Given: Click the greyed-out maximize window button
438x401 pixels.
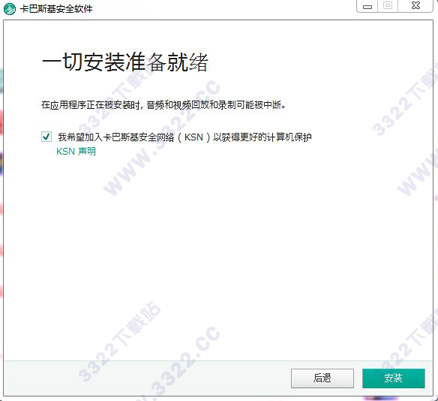Looking at the screenshot, I should coord(387,6).
